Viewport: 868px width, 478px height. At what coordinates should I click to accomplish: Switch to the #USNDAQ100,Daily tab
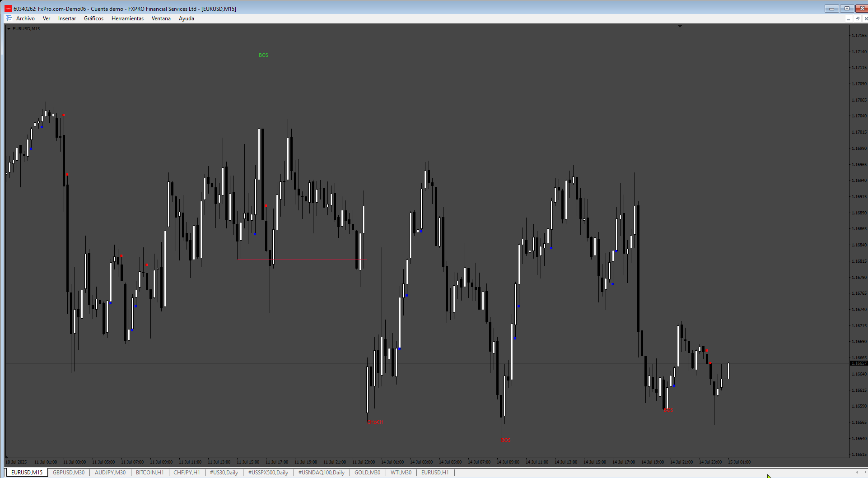[x=321, y=473]
